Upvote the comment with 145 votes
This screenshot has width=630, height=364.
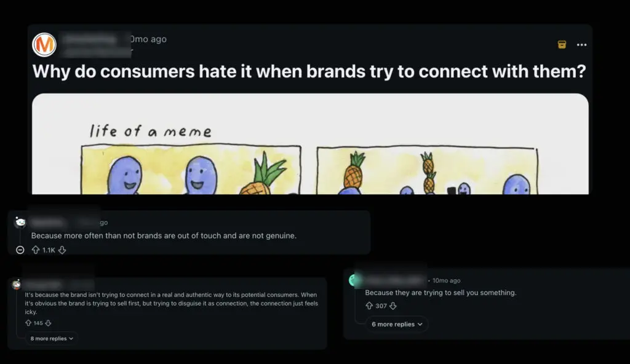coord(28,323)
